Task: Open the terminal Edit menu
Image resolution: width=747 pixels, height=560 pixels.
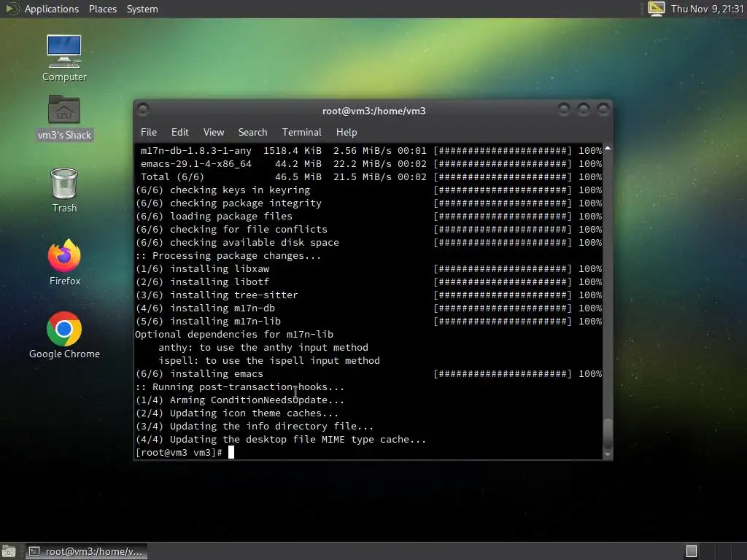Action: tap(179, 132)
